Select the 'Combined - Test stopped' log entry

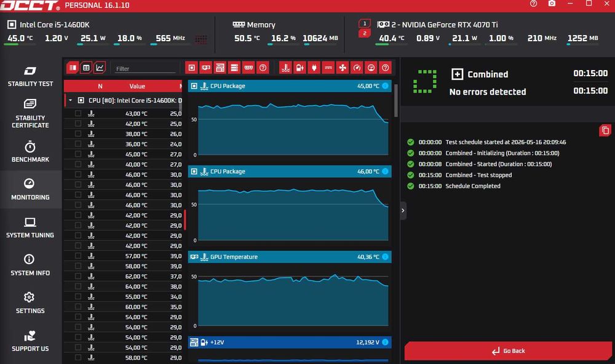point(478,175)
